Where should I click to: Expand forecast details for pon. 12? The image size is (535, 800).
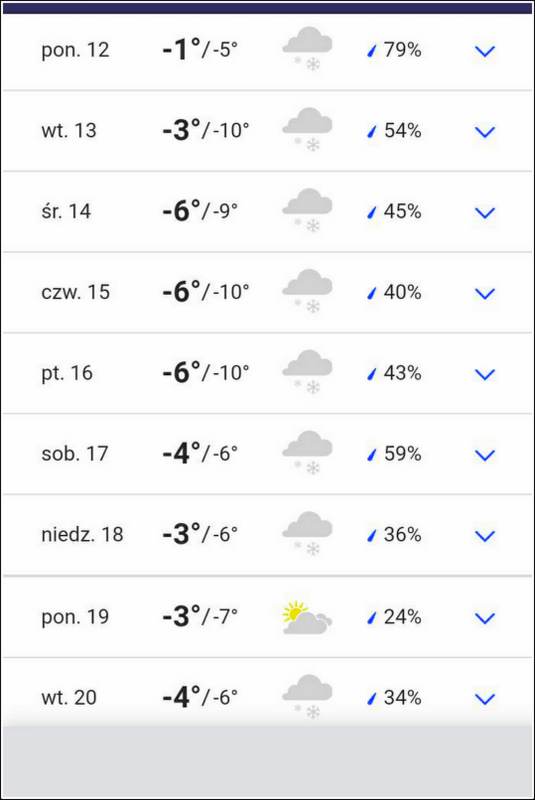point(485,51)
